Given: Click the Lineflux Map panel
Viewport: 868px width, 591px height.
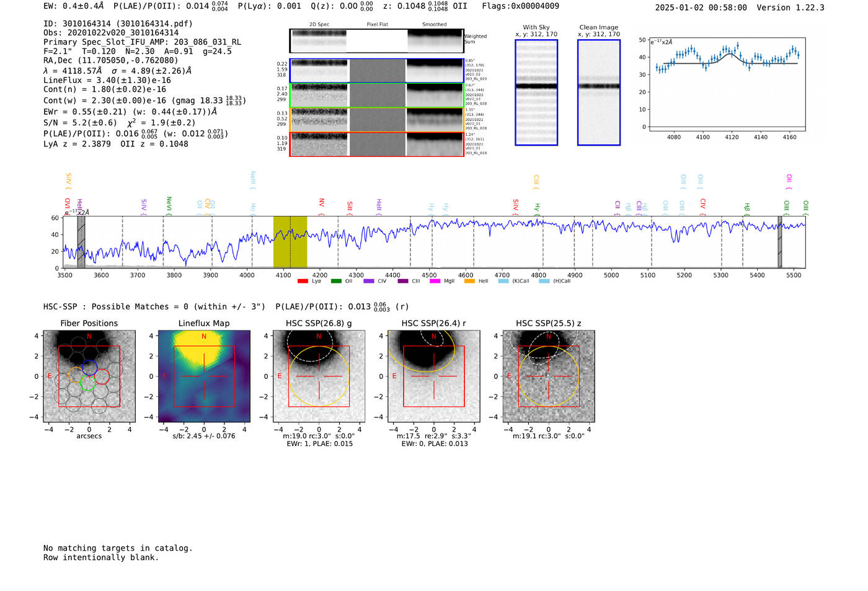Looking at the screenshot, I should [204, 376].
